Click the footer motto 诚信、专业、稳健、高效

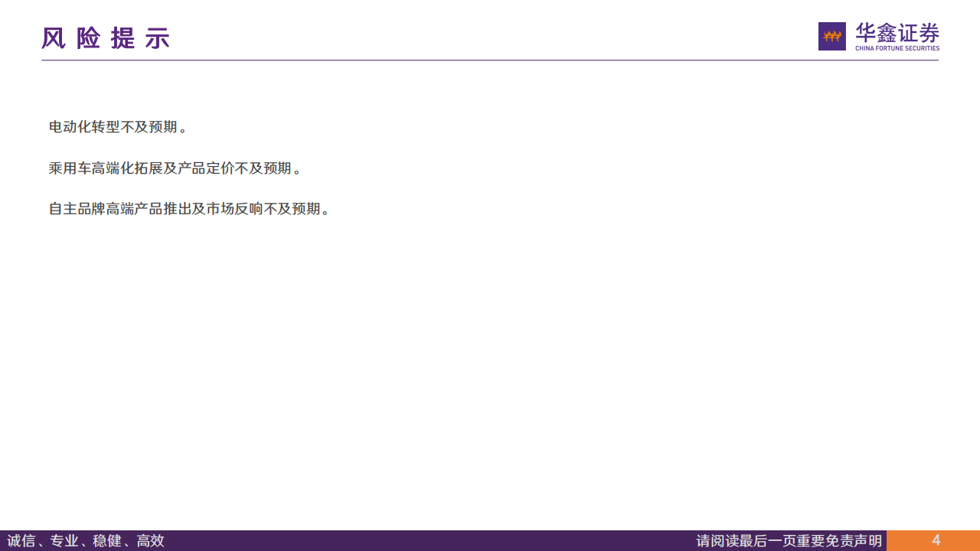pyautogui.click(x=86, y=541)
